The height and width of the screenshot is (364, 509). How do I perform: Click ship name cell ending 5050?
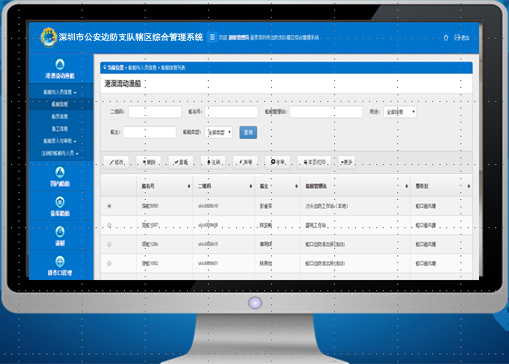tap(150, 206)
